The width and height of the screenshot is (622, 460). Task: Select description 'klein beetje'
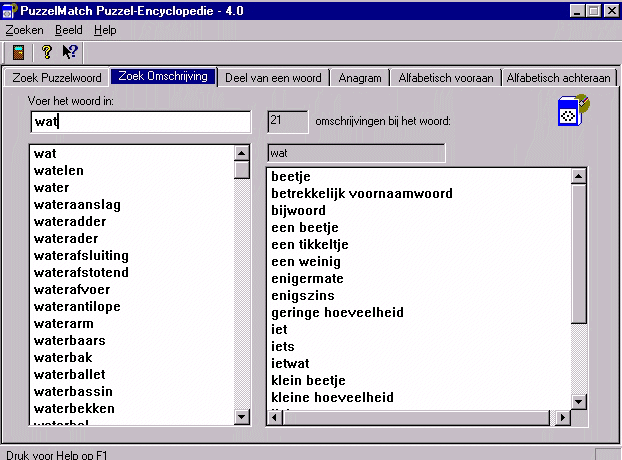click(308, 381)
